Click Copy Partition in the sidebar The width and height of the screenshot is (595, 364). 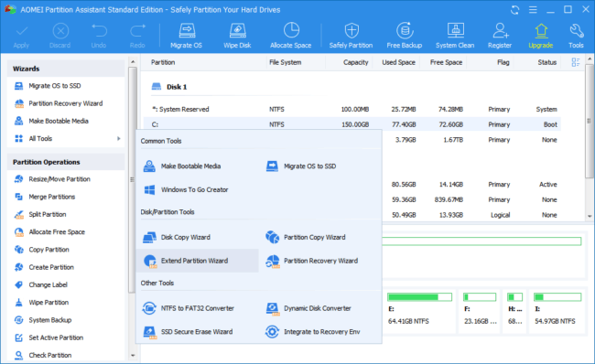click(42, 250)
